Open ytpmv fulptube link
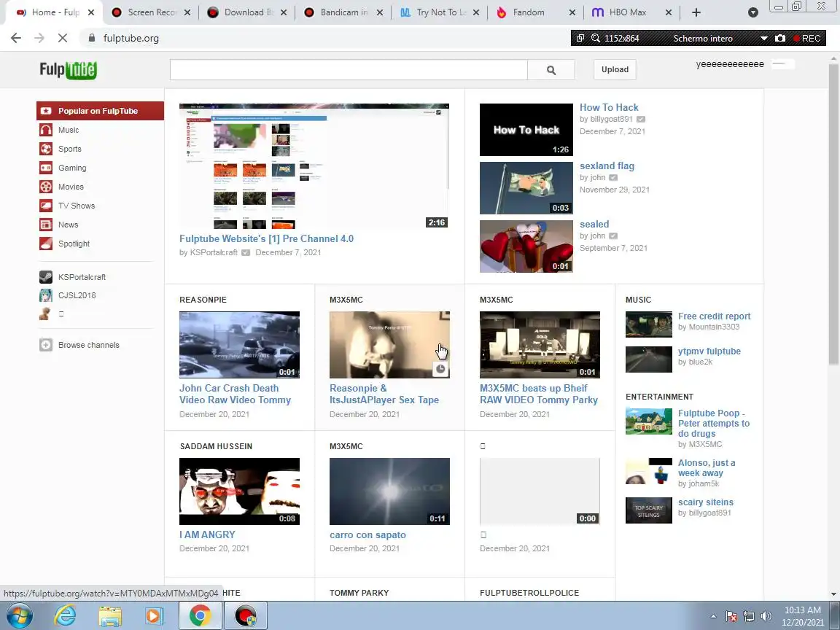This screenshot has height=630, width=840. pyautogui.click(x=709, y=351)
